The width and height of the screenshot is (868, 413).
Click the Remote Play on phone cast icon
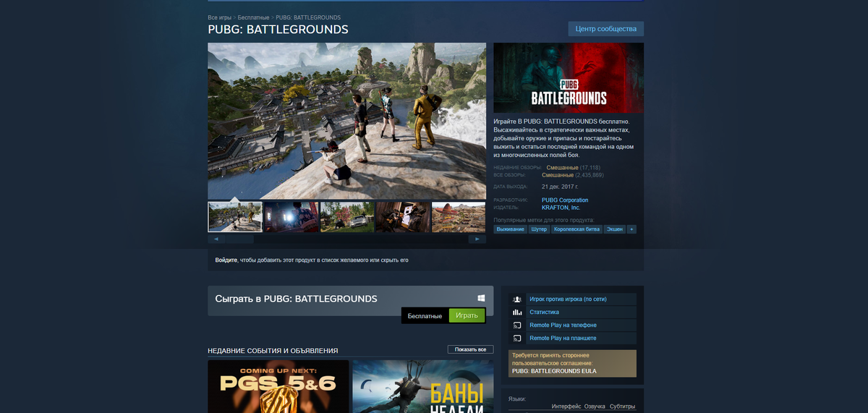(x=517, y=325)
